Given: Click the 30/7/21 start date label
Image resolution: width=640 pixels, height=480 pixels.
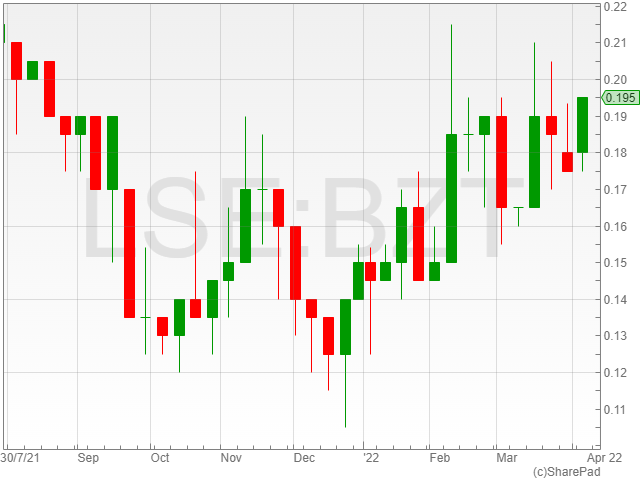Looking at the screenshot, I should point(21,457).
